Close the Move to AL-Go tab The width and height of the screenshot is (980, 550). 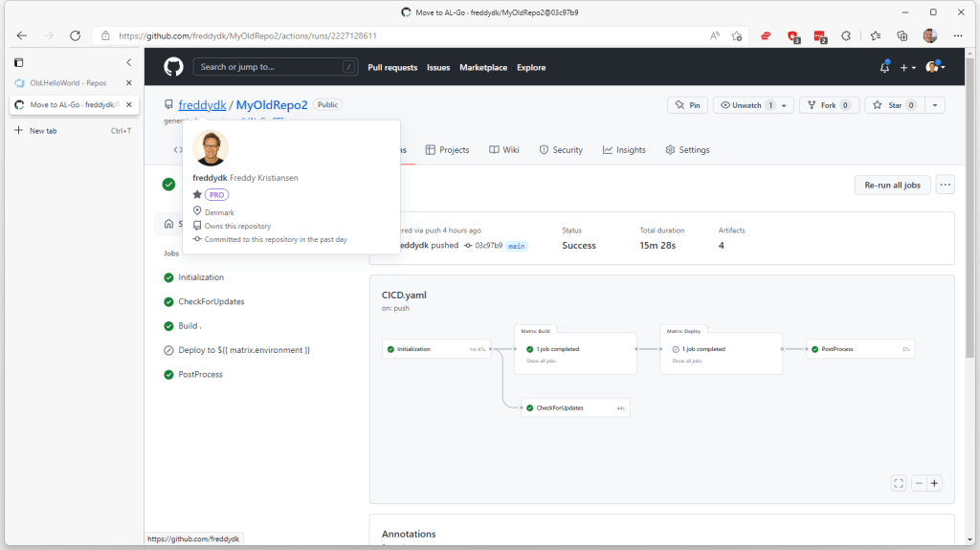pyautogui.click(x=129, y=104)
